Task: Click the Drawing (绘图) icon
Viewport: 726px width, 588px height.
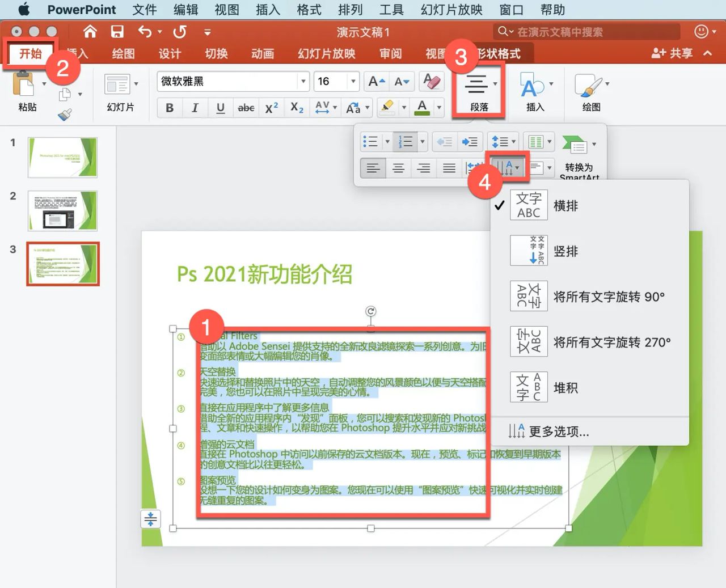Action: (x=588, y=86)
